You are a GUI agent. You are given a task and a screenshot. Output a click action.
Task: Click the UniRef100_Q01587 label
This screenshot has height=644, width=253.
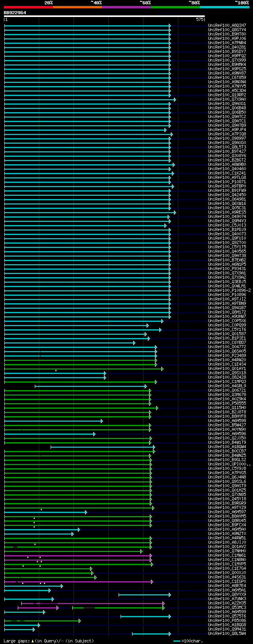(x=227, y=334)
